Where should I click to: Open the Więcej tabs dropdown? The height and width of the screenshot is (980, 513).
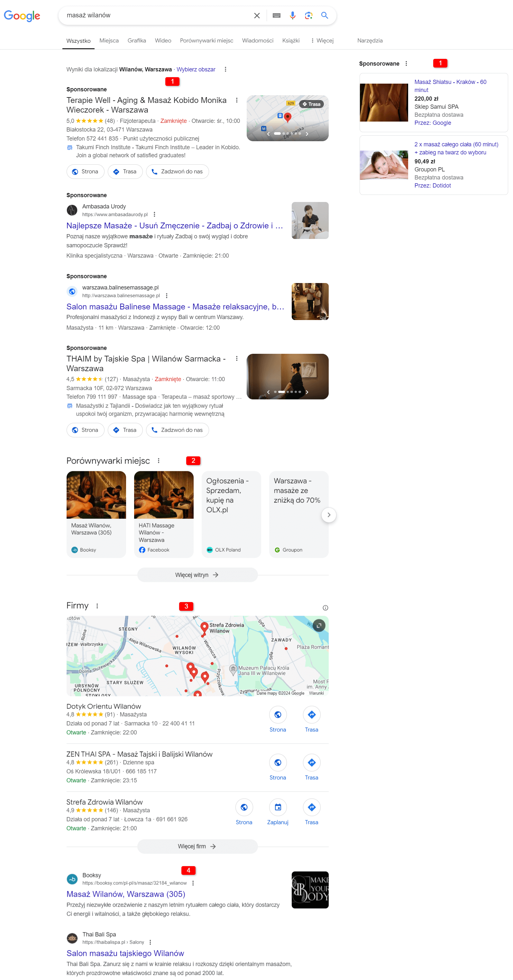322,41
